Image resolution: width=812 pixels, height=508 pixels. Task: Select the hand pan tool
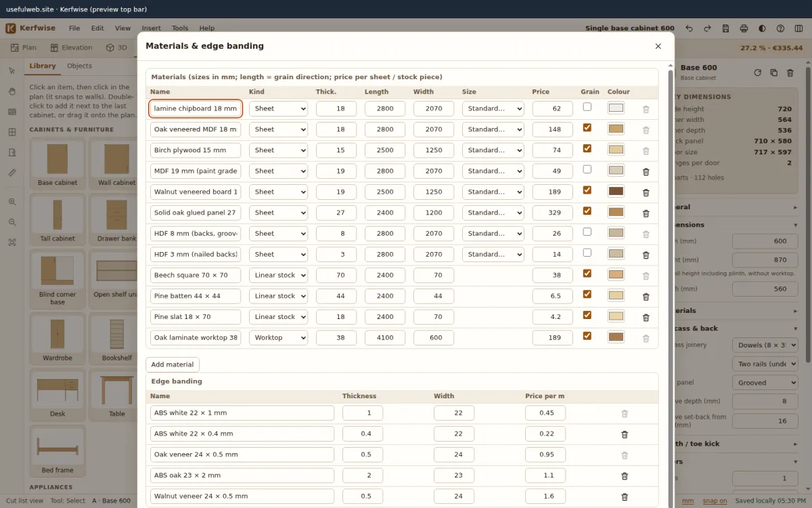point(12,91)
